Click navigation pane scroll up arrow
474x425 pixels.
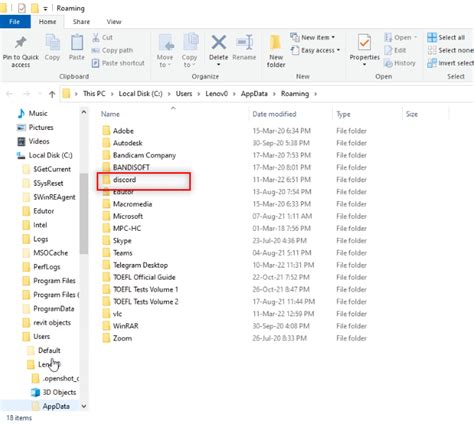click(84, 113)
